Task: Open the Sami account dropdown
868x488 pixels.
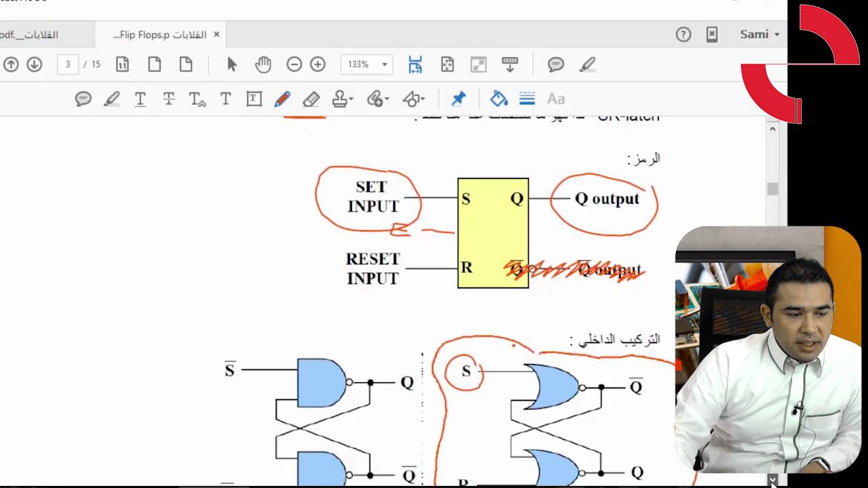Action: [759, 35]
